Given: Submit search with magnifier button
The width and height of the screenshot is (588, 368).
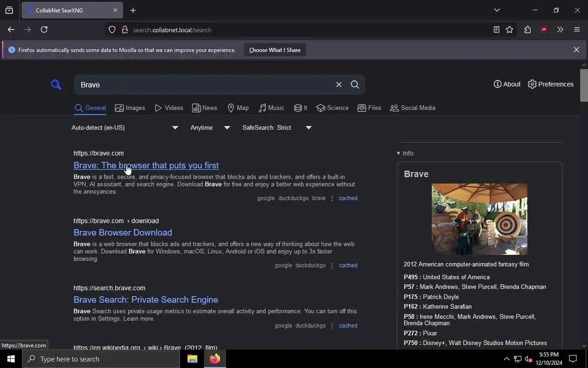Looking at the screenshot, I should coord(355,85).
